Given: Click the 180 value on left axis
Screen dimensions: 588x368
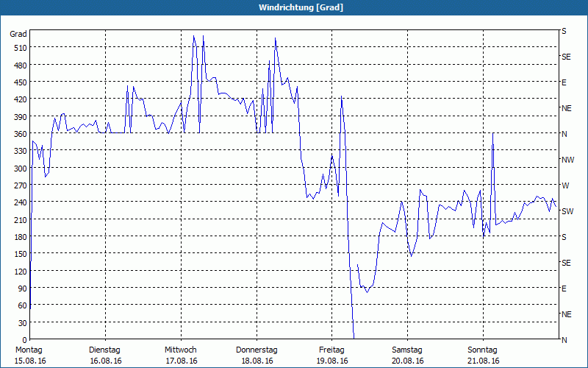Looking at the screenshot, I should coord(21,237).
